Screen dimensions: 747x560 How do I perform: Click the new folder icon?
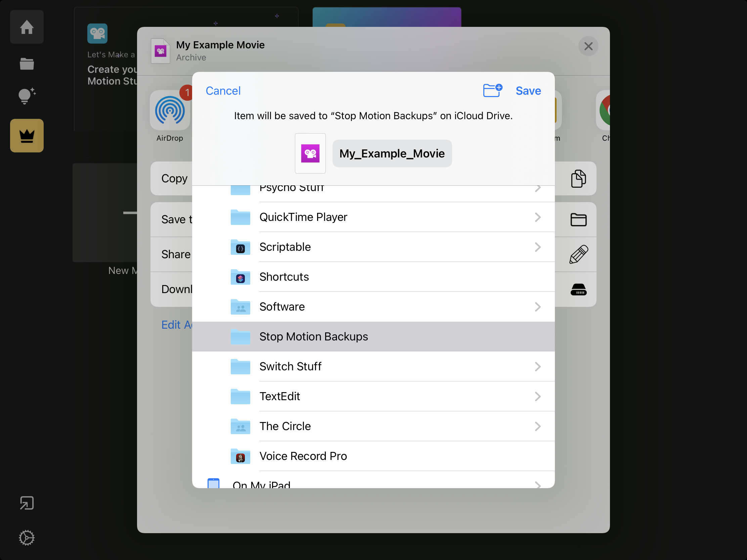pyautogui.click(x=492, y=90)
